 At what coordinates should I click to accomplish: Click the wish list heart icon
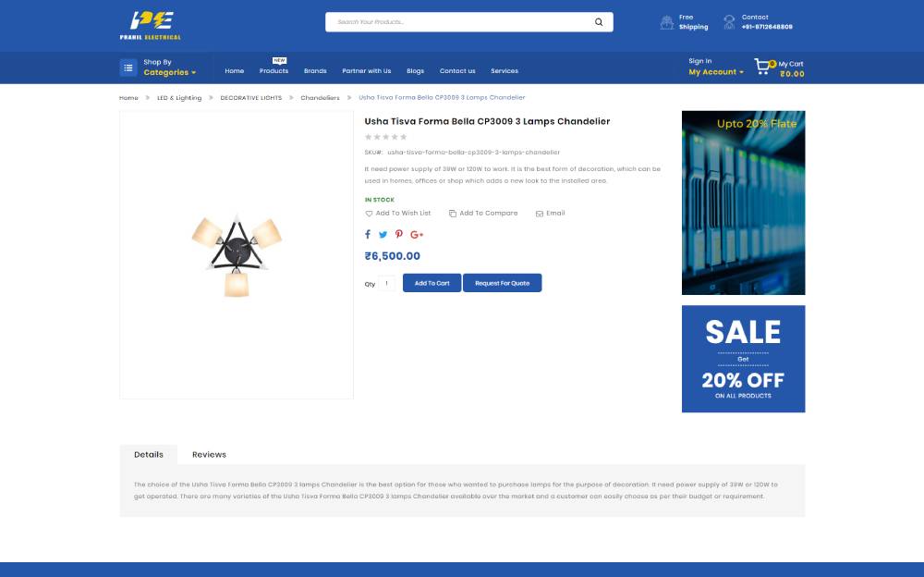(x=369, y=214)
